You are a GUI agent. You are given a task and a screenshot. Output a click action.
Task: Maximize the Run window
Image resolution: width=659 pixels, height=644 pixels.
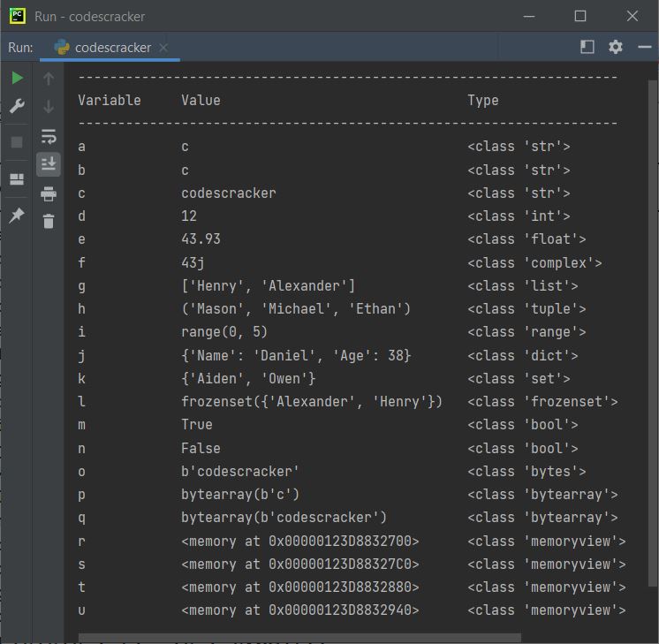580,16
